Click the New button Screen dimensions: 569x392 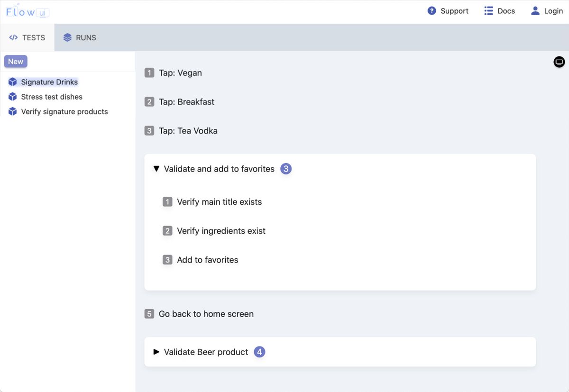point(15,61)
